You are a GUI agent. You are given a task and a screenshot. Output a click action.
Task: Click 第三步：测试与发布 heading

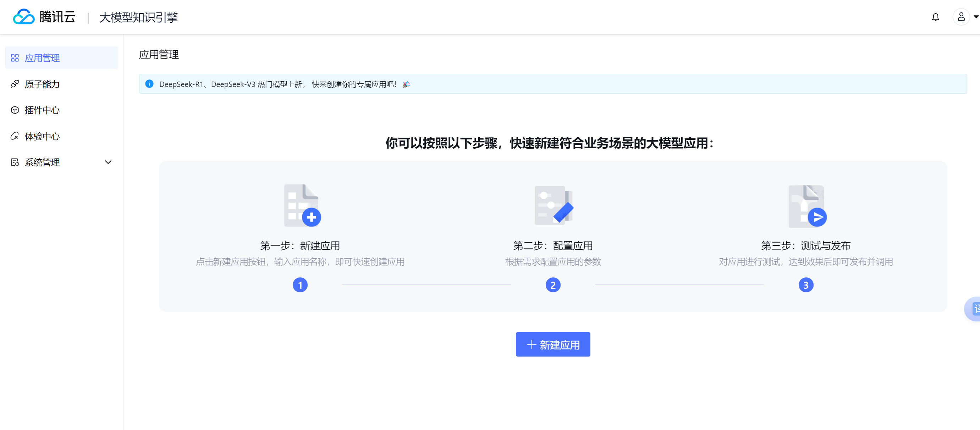(806, 246)
